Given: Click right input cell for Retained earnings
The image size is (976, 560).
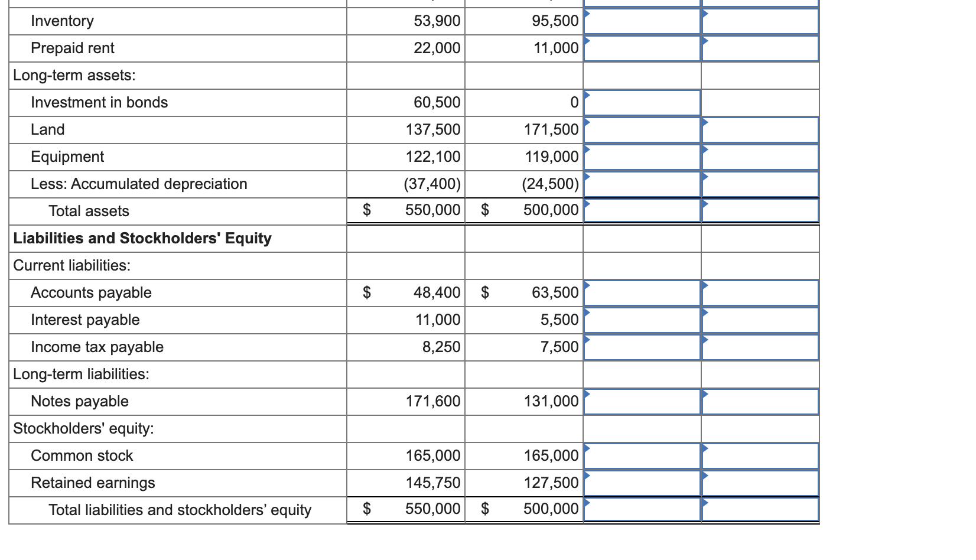Looking at the screenshot, I should pos(760,483).
